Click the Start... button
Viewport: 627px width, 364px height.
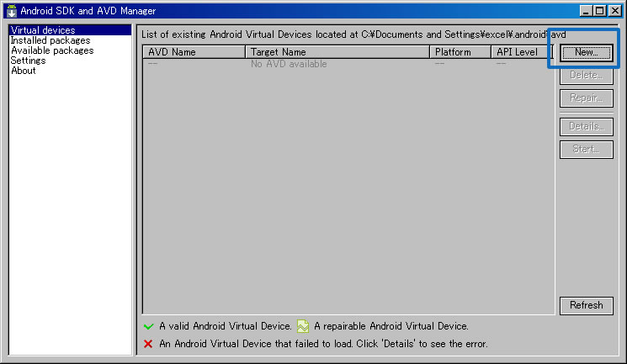pyautogui.click(x=587, y=150)
